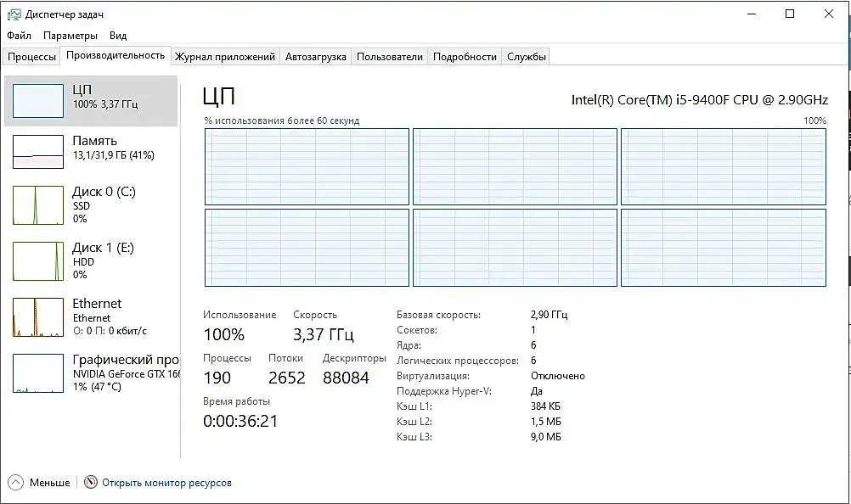This screenshot has height=504, width=851.
Task: Click the resource monitor icon
Action: 91,482
